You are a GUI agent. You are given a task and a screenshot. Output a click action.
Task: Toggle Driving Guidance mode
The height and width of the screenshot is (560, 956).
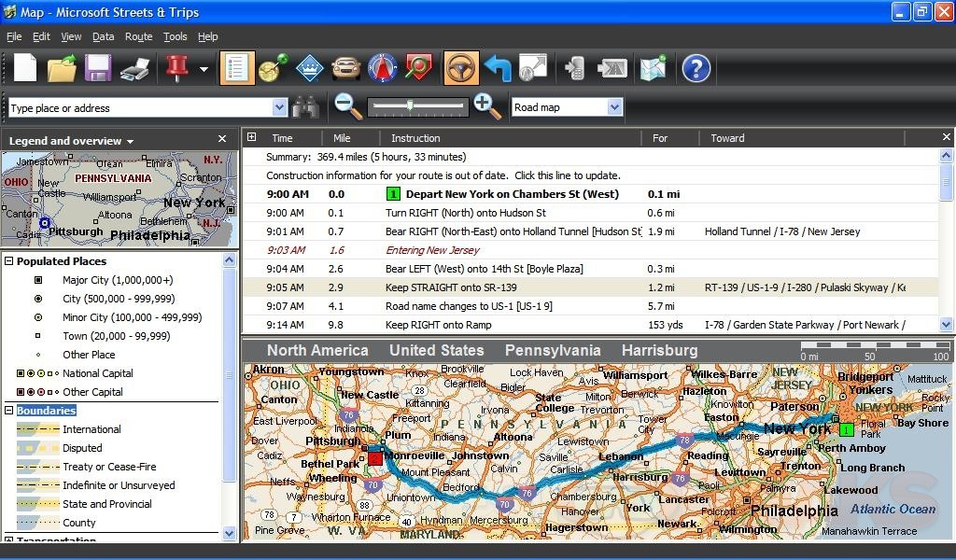point(460,67)
